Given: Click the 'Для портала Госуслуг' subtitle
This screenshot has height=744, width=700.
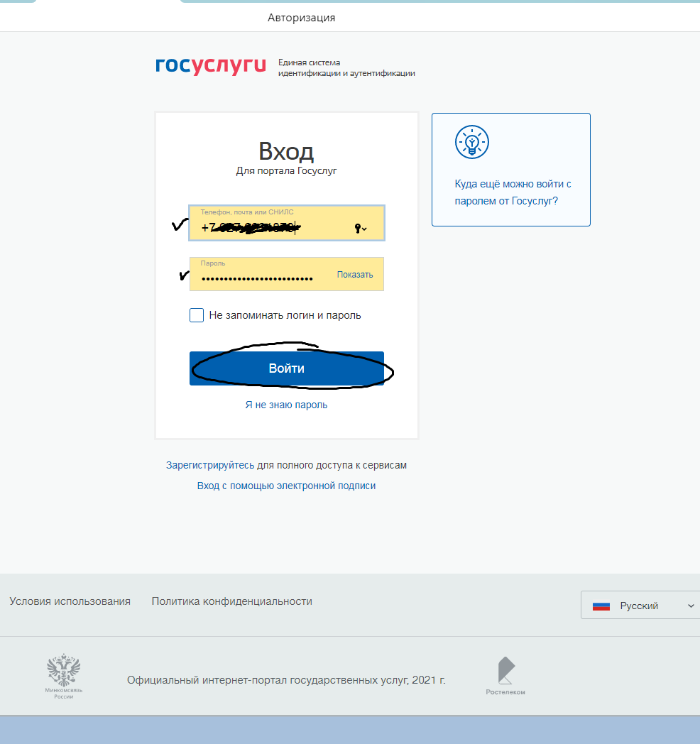Looking at the screenshot, I should coord(286,171).
